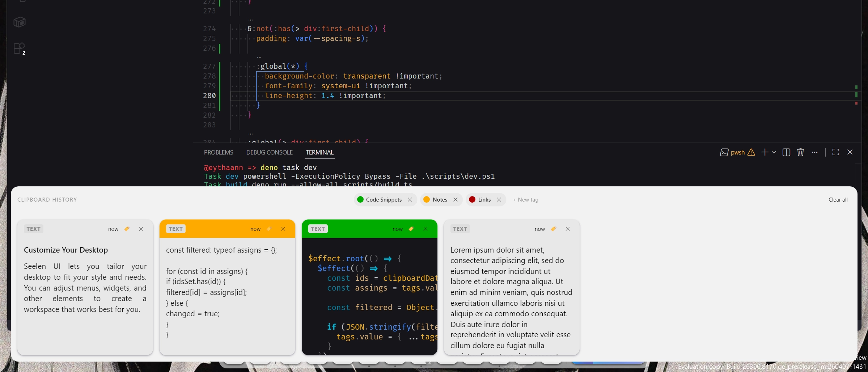Viewport: 868px width, 372px height.
Task: Click Clear all in clipboard history
Action: tap(838, 200)
